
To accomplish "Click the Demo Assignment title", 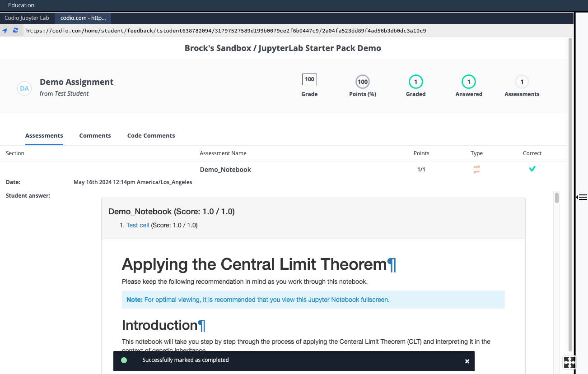I will click(77, 82).
